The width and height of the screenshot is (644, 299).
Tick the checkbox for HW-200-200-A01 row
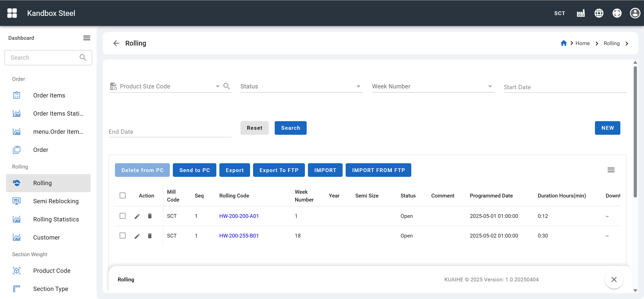123,216
